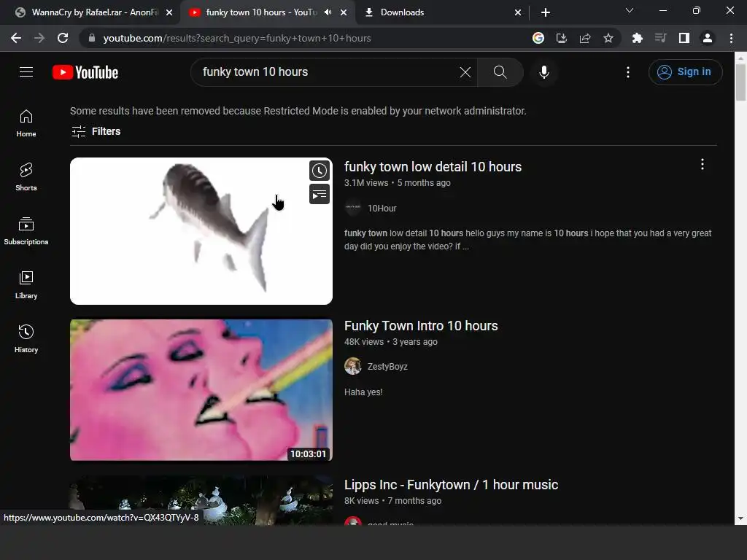Click the shark thumbnail of low detail video
The image size is (747, 560).
click(x=201, y=231)
